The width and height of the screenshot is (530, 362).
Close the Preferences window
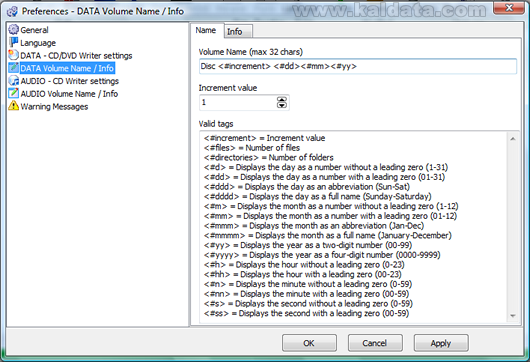(x=509, y=8)
